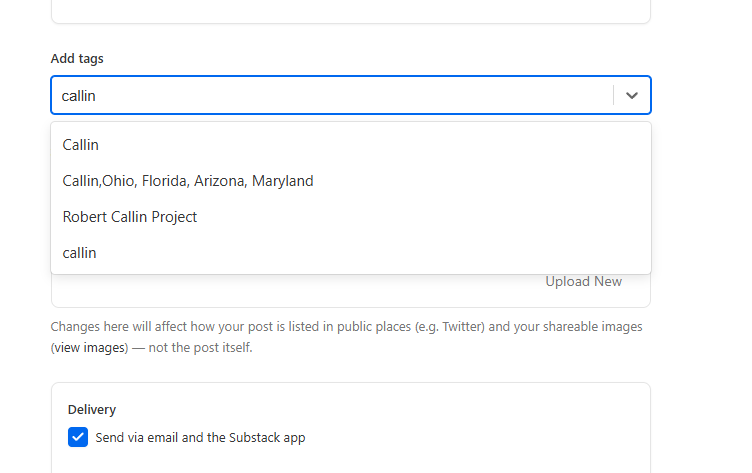The image size is (752, 473).
Task: Click the image upload box beside Upload New
Action: click(x=300, y=290)
